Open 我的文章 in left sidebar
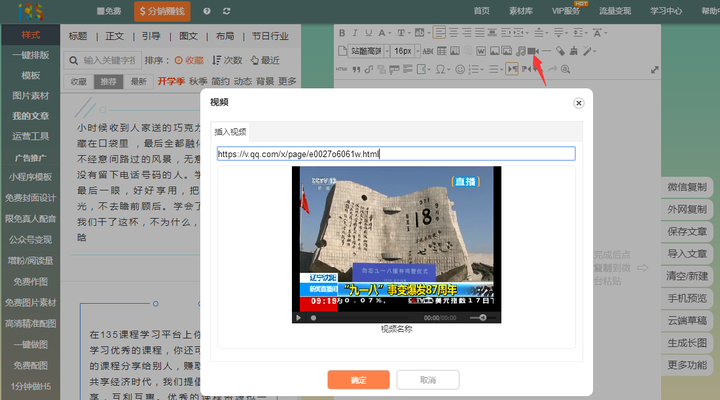The width and height of the screenshot is (720, 400). click(30, 116)
